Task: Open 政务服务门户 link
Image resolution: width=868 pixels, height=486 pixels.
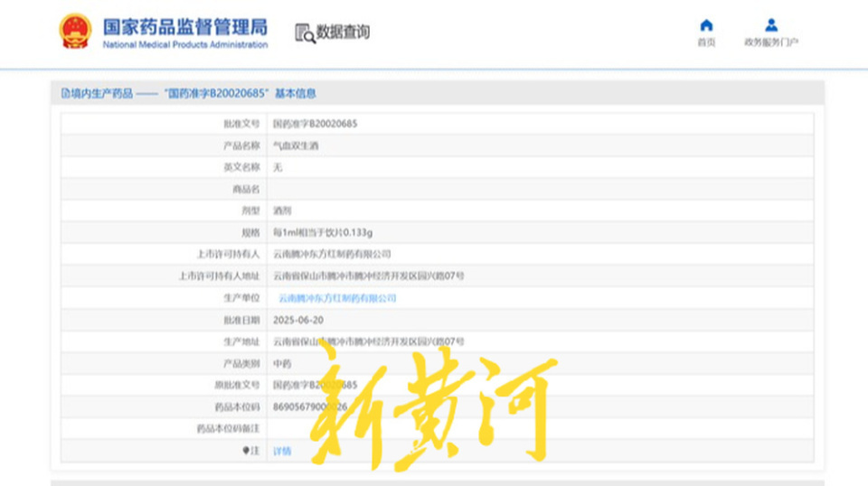Action: [771, 42]
